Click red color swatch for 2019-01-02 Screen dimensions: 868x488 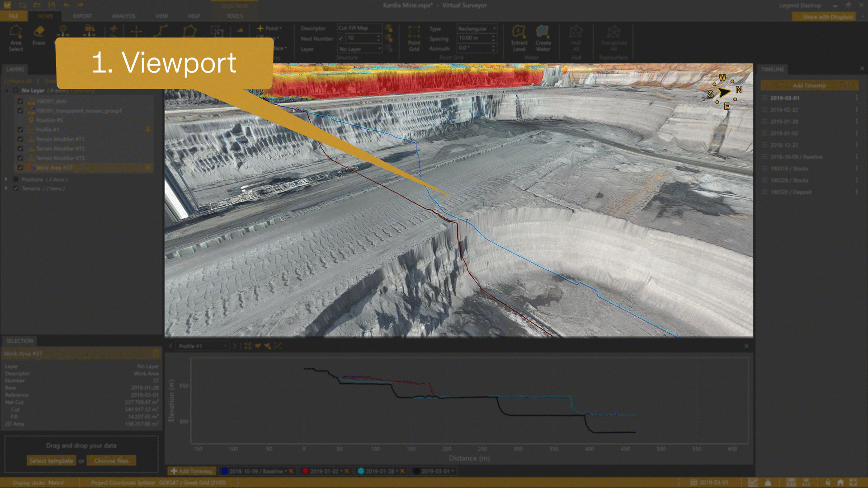306,471
